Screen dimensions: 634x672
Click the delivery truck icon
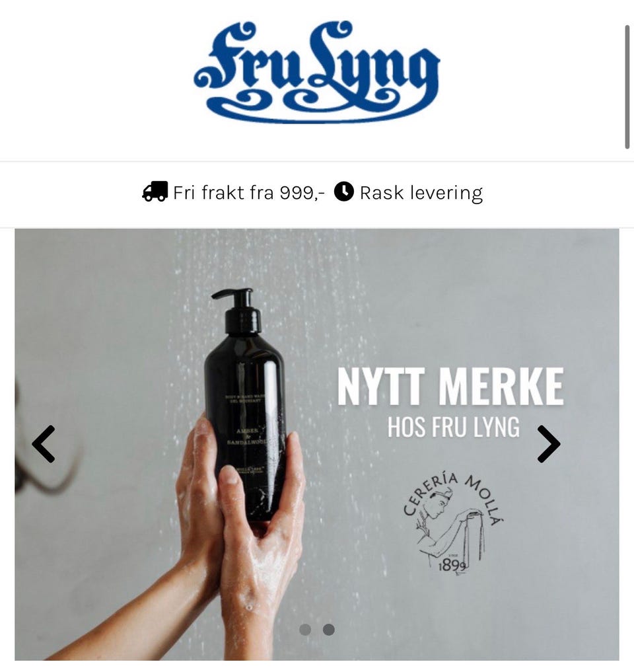[x=155, y=192]
